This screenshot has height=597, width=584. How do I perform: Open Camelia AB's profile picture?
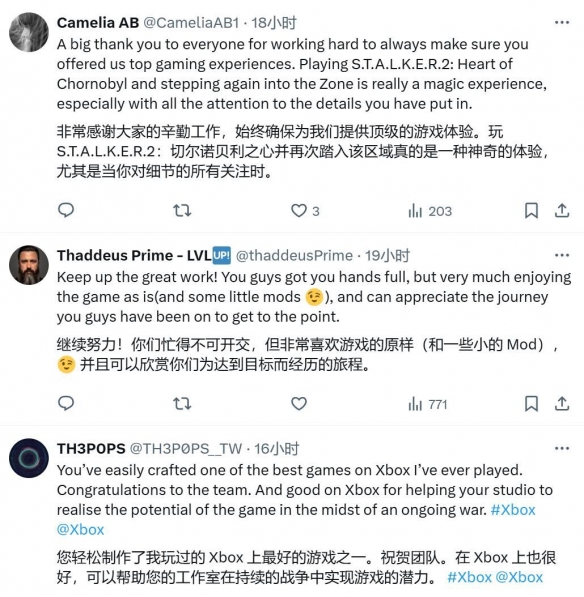pyautogui.click(x=29, y=32)
